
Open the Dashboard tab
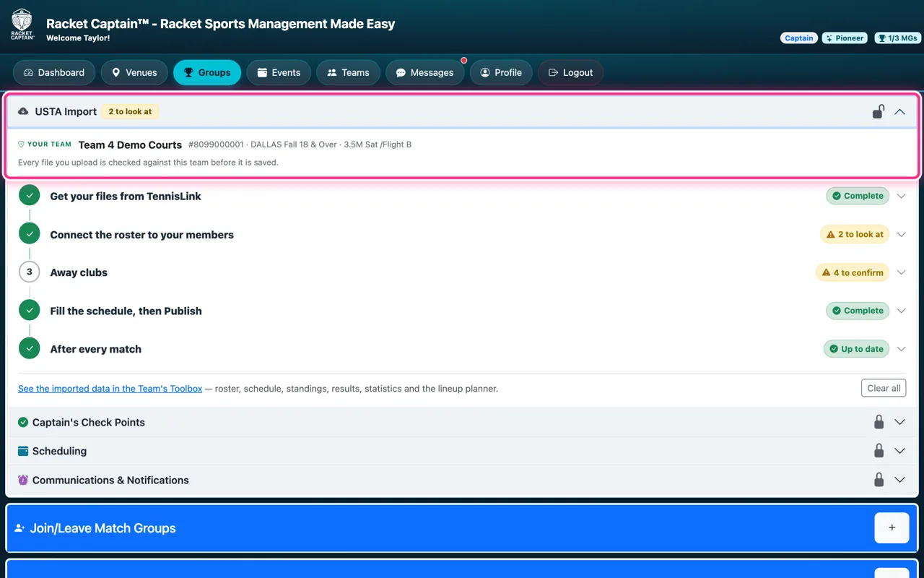pos(54,72)
